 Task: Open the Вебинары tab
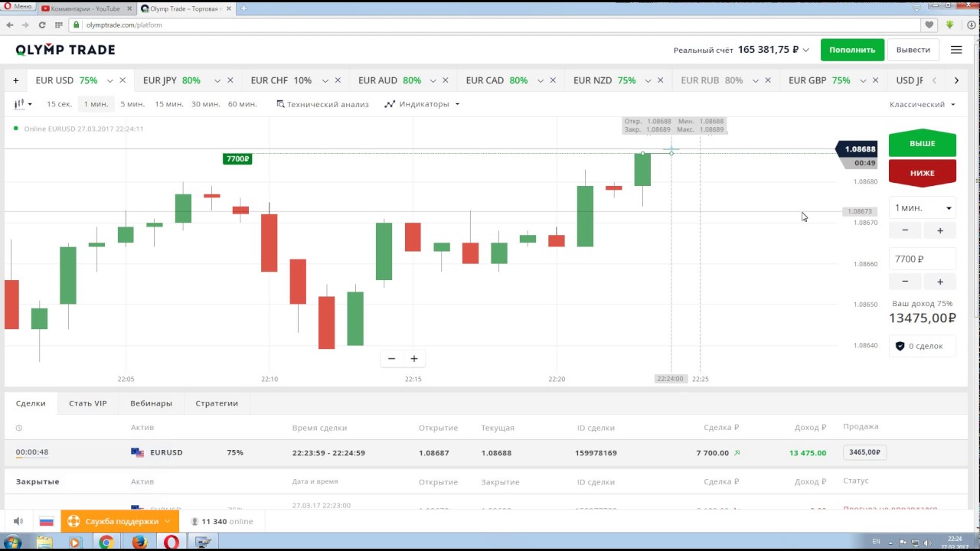[151, 403]
